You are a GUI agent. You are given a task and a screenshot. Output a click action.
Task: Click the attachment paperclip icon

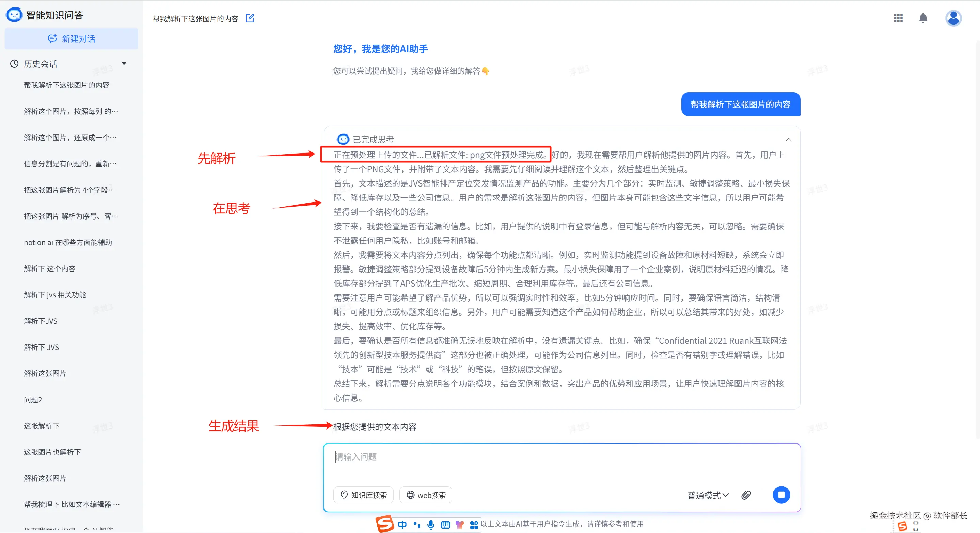point(746,495)
